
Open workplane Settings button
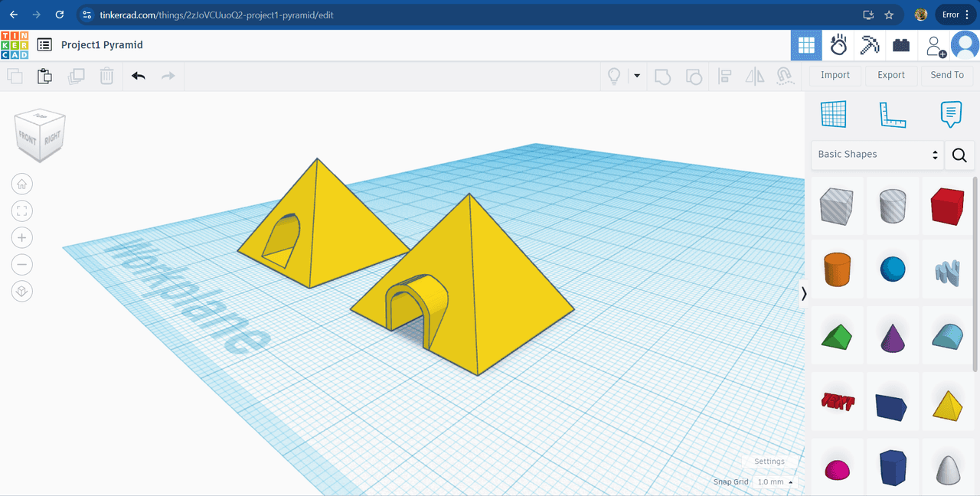click(769, 462)
